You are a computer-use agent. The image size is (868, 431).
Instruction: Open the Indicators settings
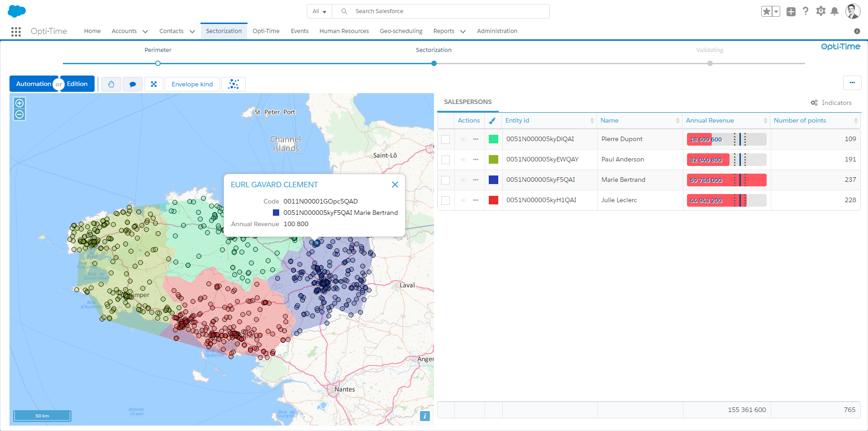(831, 103)
